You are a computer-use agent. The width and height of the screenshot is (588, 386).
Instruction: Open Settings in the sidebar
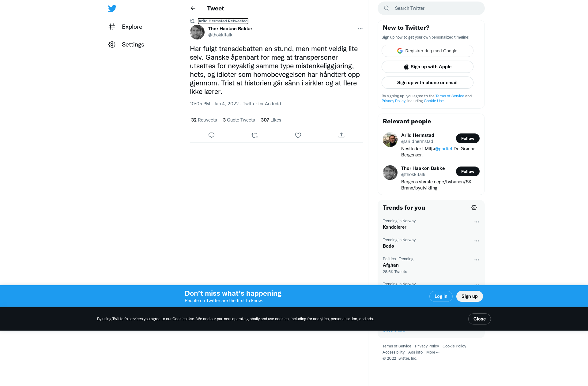click(126, 44)
